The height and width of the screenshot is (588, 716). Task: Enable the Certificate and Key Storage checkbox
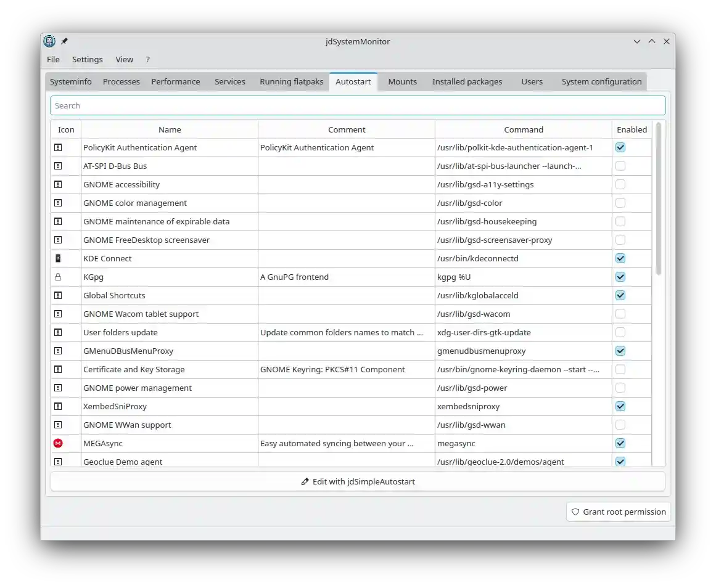620,369
